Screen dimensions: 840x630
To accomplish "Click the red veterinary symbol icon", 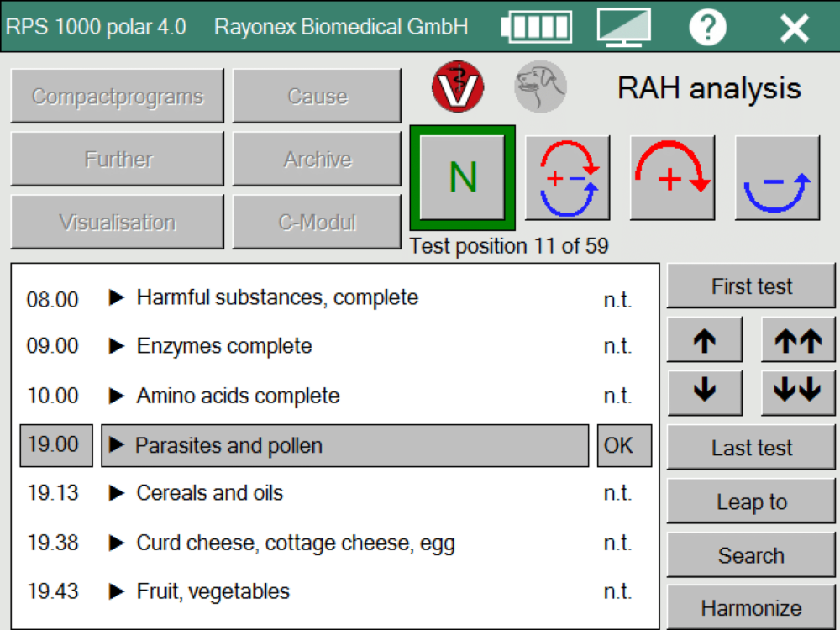I will click(457, 86).
